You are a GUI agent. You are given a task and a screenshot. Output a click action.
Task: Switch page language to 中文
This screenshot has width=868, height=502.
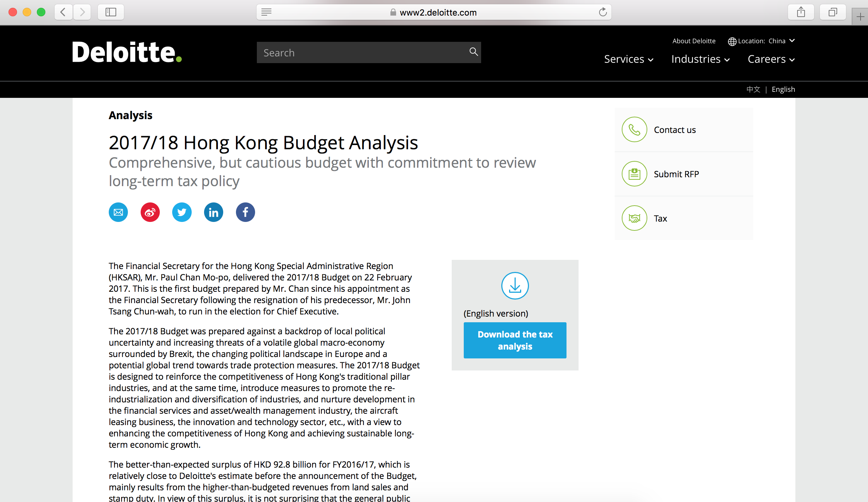pyautogui.click(x=753, y=89)
